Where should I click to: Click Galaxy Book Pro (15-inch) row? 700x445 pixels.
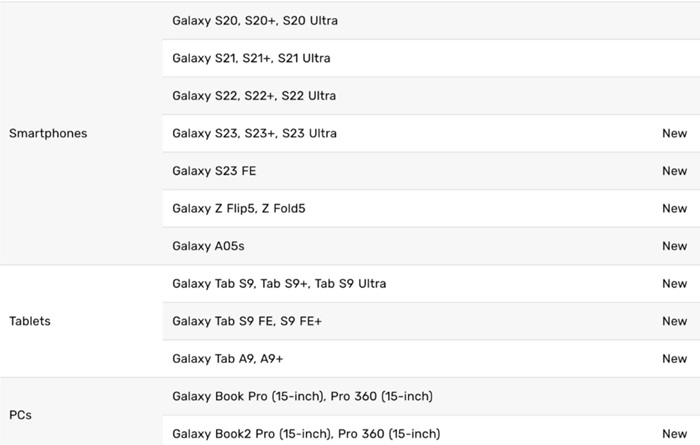click(302, 396)
